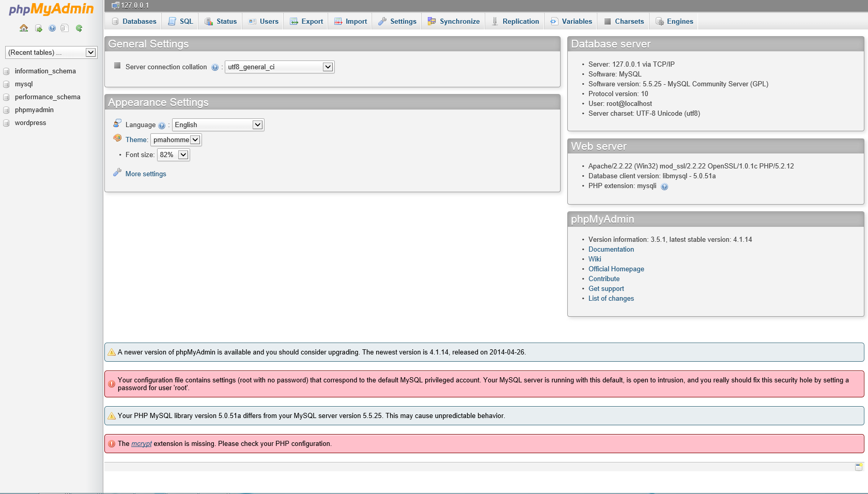Open the Charsets tab

624,21
